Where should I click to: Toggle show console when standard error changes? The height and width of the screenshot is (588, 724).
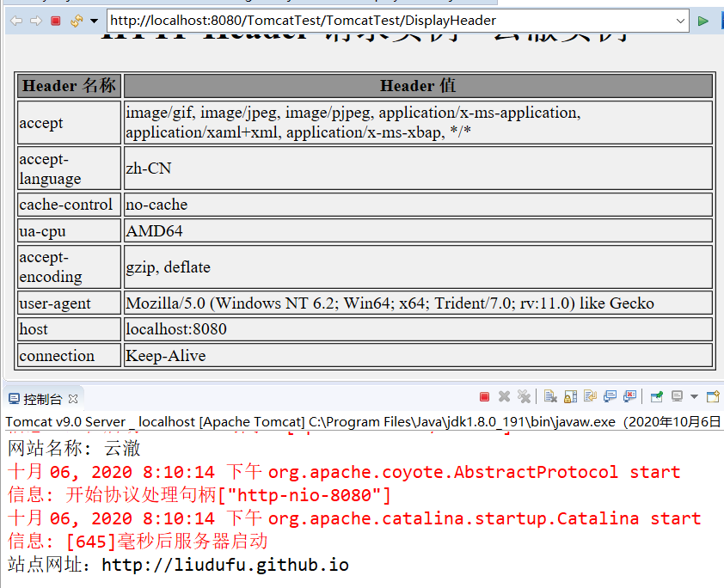pos(629,396)
